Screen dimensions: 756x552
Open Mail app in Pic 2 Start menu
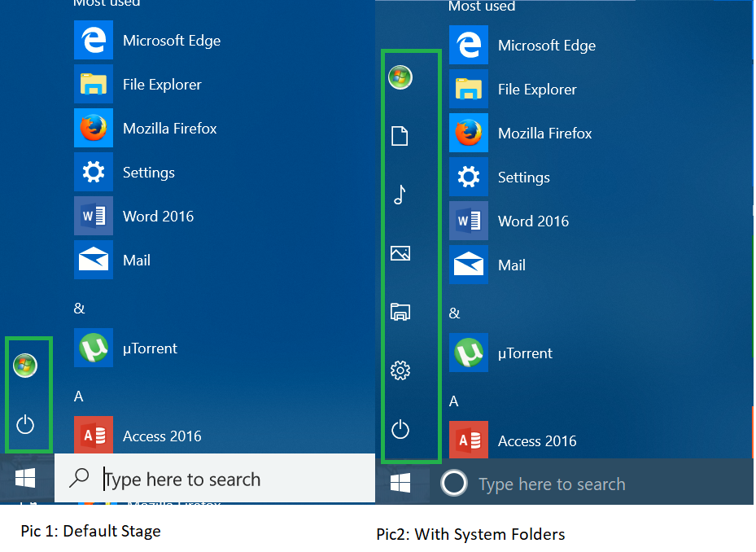(x=487, y=265)
